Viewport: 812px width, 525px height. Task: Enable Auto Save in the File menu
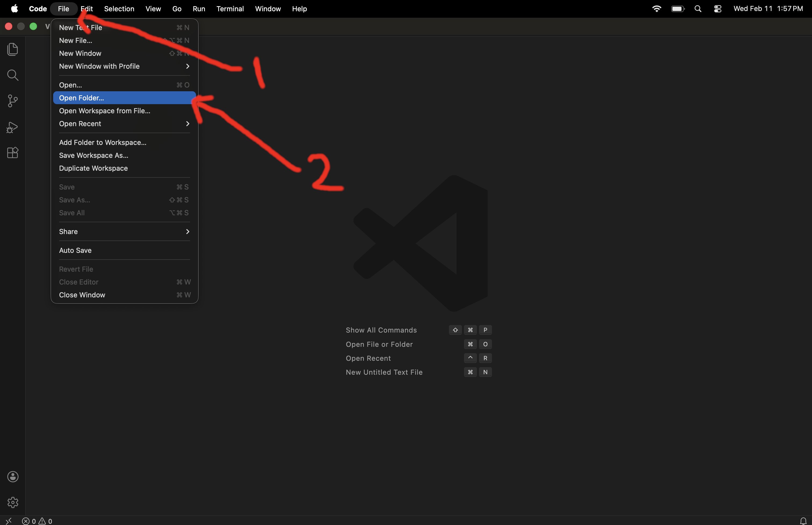pyautogui.click(x=75, y=250)
